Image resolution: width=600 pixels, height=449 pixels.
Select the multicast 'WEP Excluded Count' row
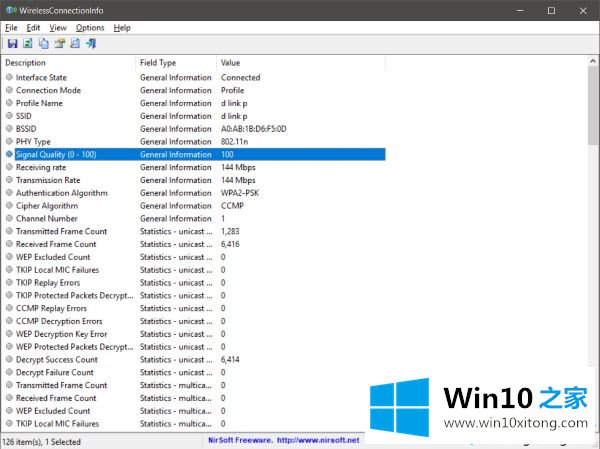point(194,411)
